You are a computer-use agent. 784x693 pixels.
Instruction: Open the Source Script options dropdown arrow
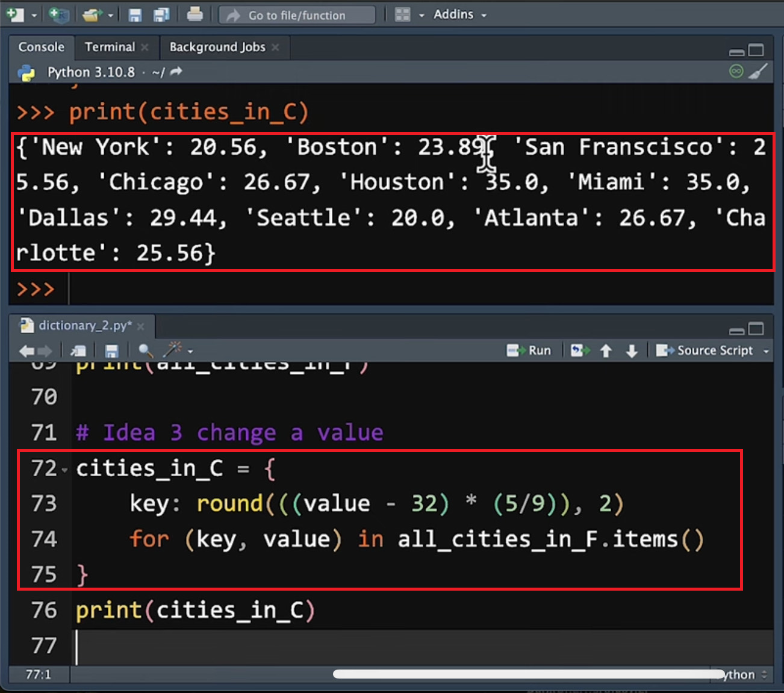pos(766,351)
